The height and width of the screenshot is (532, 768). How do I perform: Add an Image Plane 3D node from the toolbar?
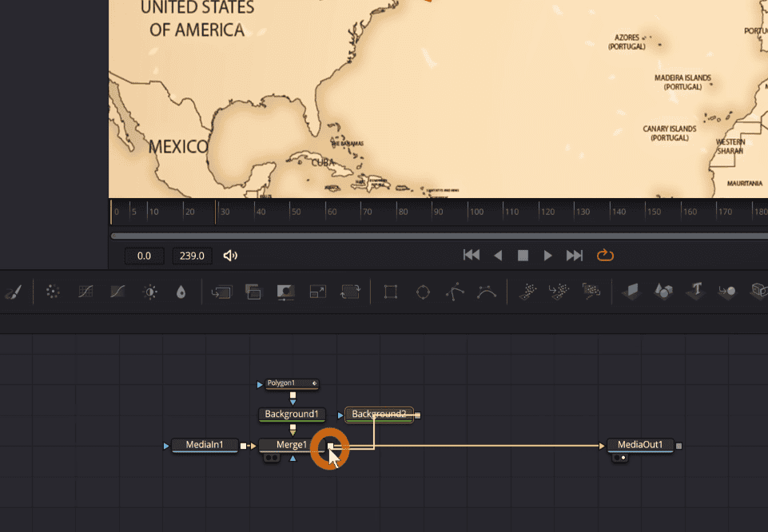click(632, 292)
